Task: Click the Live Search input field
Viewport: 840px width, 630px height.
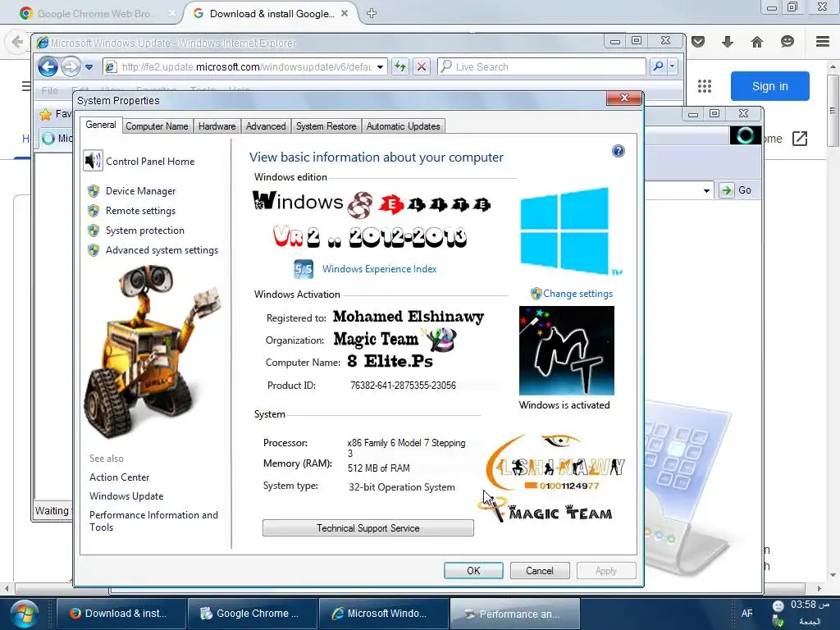Action: (x=541, y=67)
